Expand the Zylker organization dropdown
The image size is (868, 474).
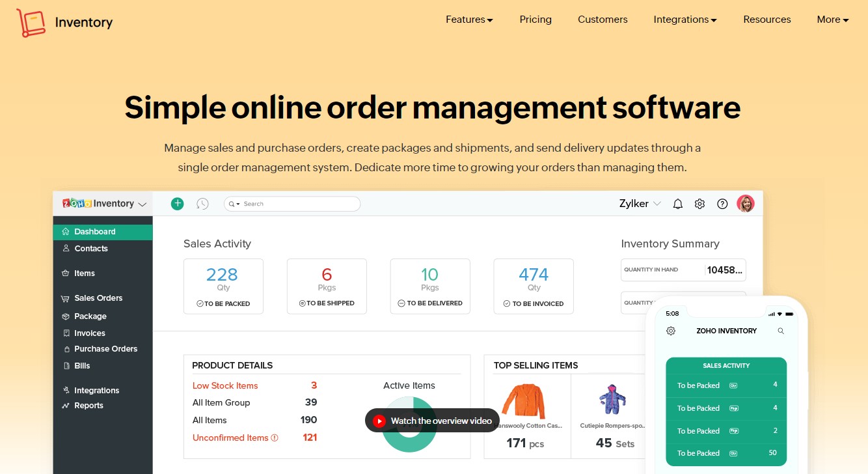(657, 203)
